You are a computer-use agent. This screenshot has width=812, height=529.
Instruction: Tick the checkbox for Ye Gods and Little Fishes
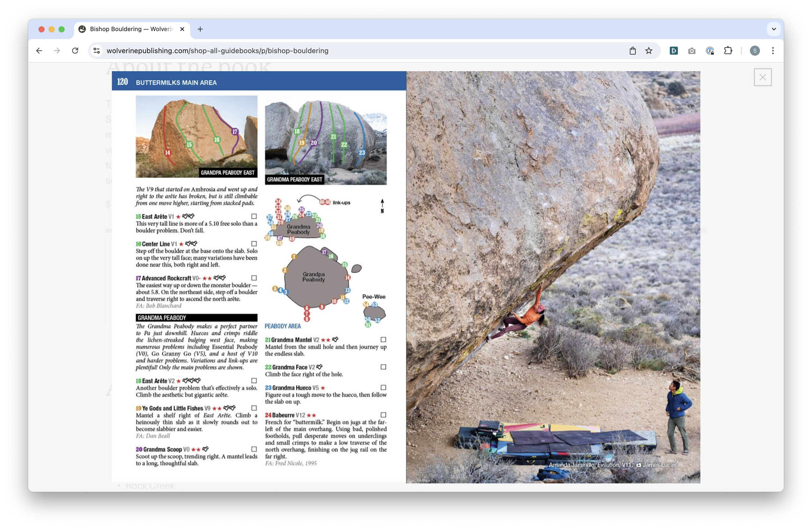coord(254,408)
